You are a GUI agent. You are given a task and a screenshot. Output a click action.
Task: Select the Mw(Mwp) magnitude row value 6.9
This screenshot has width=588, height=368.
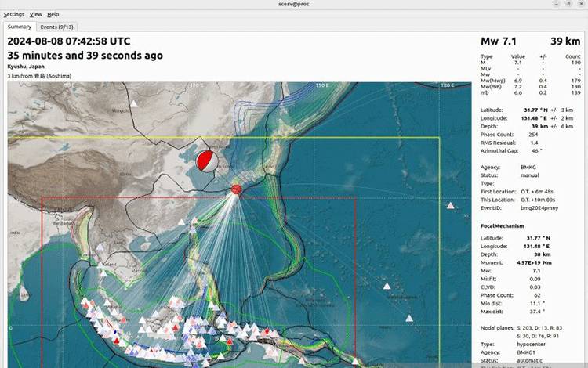click(518, 81)
